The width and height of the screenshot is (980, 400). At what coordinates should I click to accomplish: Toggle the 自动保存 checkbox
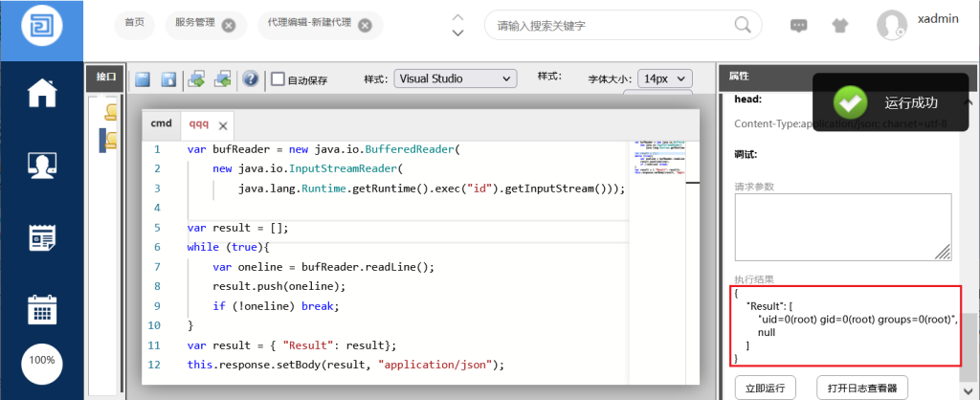[278, 79]
